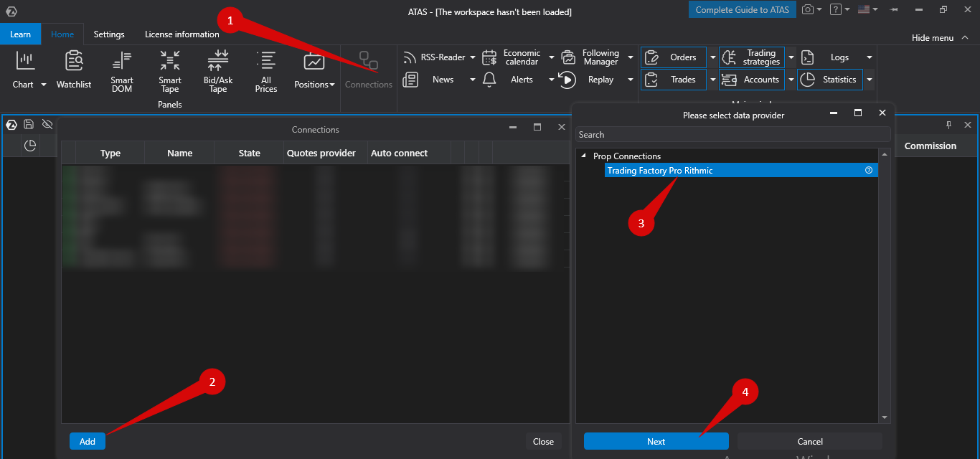Viewport: 980px width, 459px height.
Task: Click the Add button in Connections
Action: (87, 441)
